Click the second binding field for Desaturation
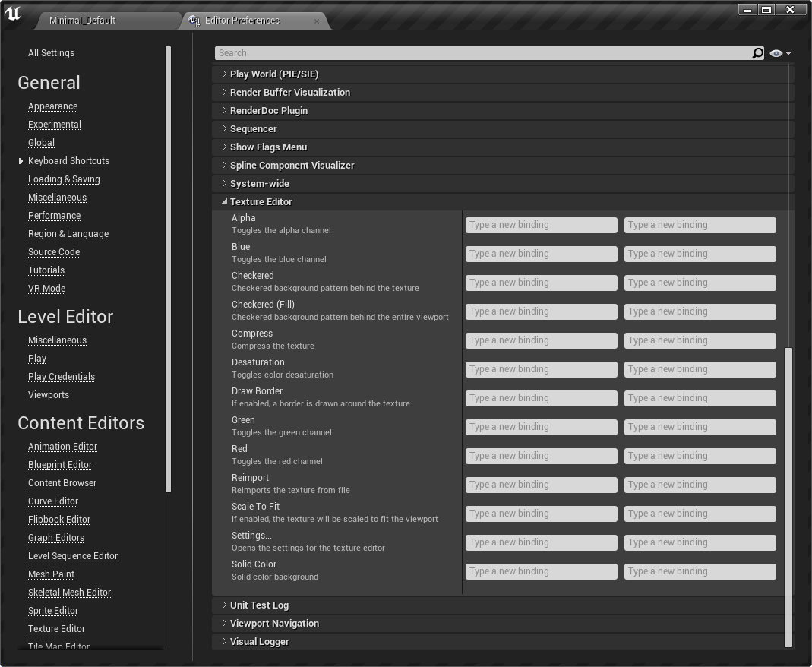 pyautogui.click(x=700, y=369)
